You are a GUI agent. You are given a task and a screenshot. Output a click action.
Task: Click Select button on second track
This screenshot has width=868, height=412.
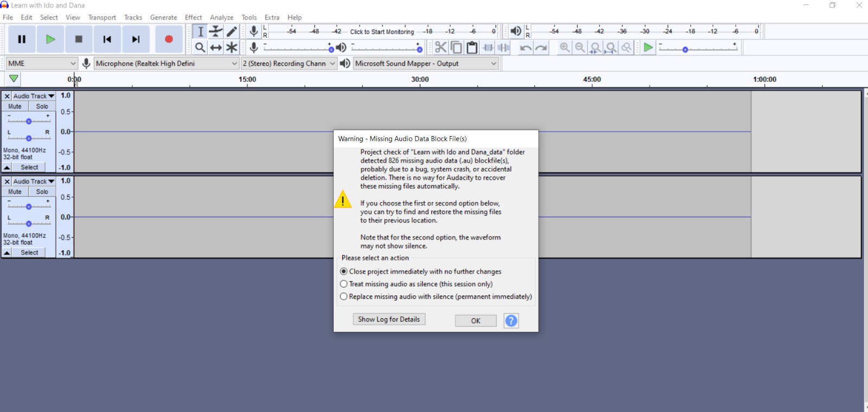(x=29, y=253)
